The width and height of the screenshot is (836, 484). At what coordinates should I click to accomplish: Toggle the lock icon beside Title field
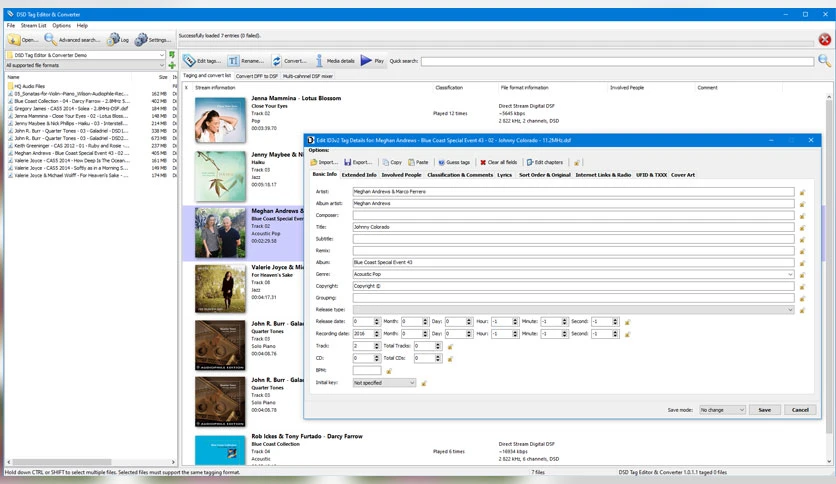tap(802, 228)
